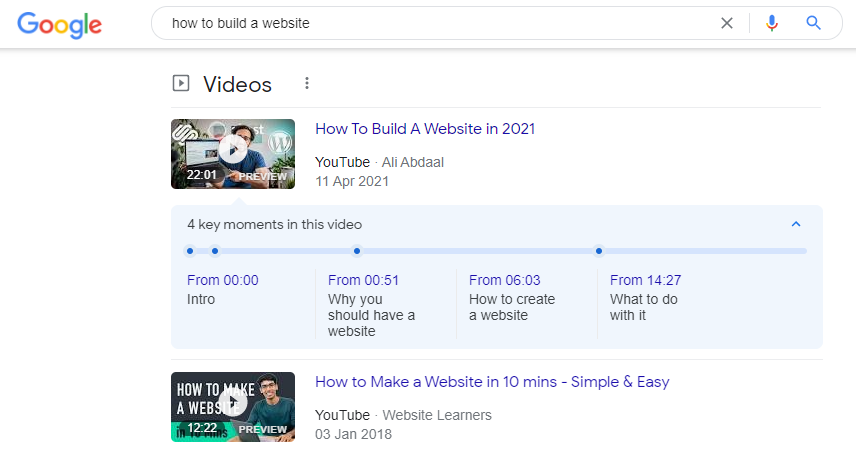This screenshot has height=450, width=856.
Task: Select the first timeline dot at 00:00
Action: tap(190, 251)
